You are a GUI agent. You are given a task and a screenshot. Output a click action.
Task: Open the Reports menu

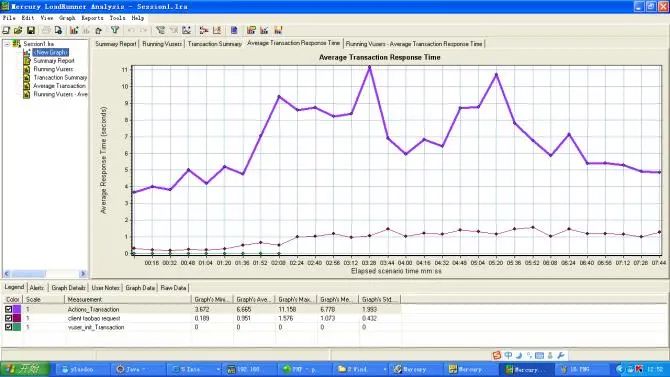point(92,18)
